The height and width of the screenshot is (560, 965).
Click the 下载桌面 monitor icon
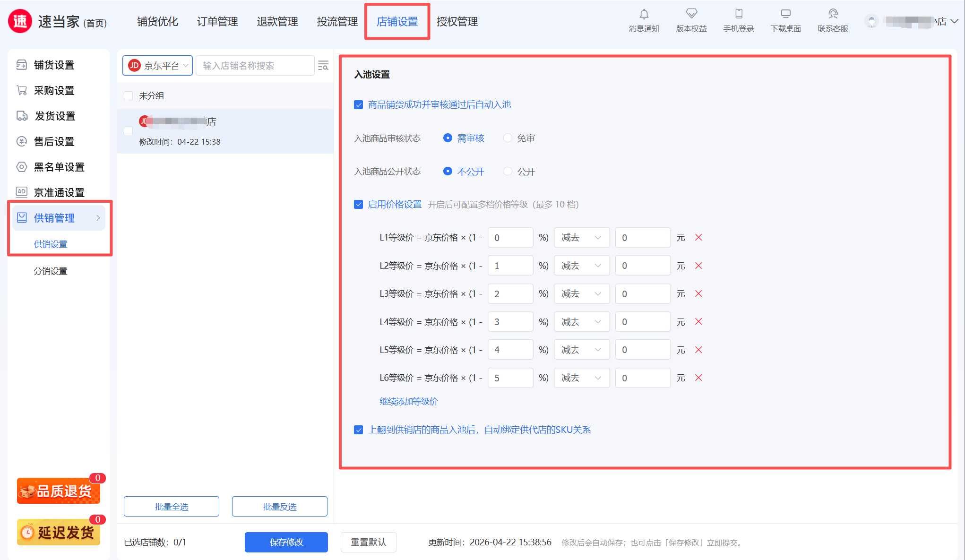(785, 14)
